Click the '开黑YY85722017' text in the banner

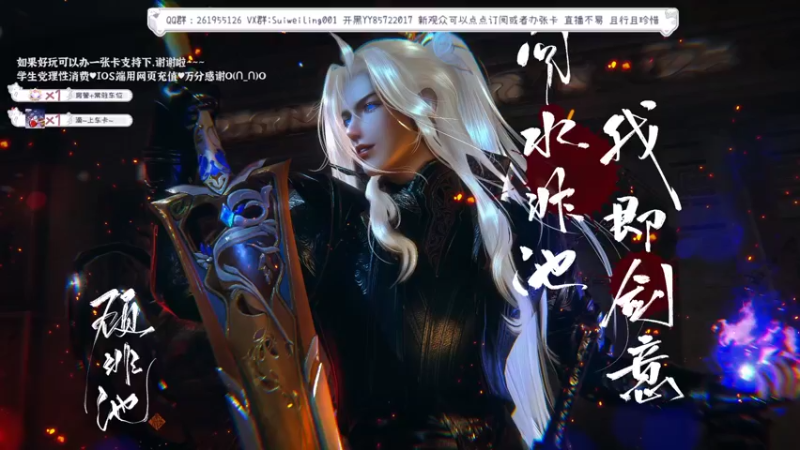click(x=378, y=20)
